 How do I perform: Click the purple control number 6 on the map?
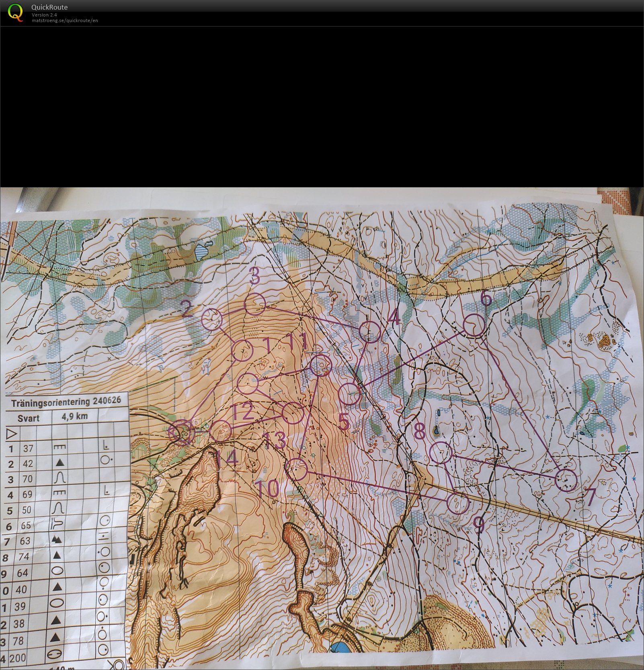click(486, 299)
